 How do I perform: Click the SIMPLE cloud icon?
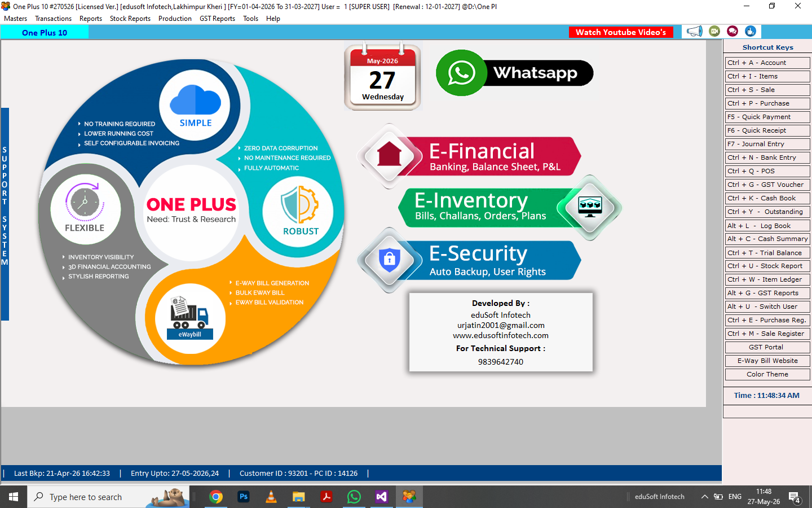click(195, 99)
